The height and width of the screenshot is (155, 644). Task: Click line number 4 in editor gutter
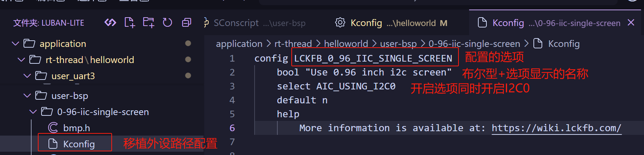click(232, 100)
